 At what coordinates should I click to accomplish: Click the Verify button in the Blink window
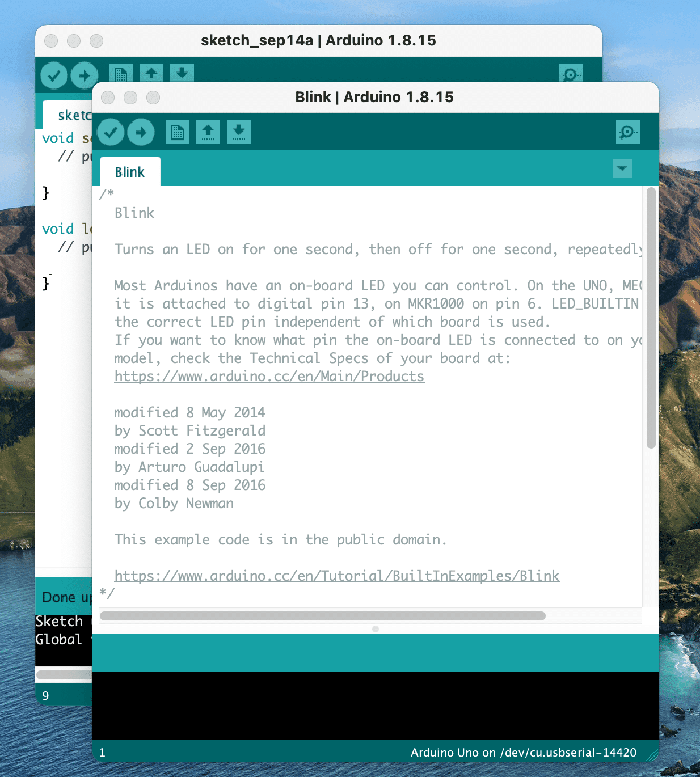pyautogui.click(x=111, y=132)
